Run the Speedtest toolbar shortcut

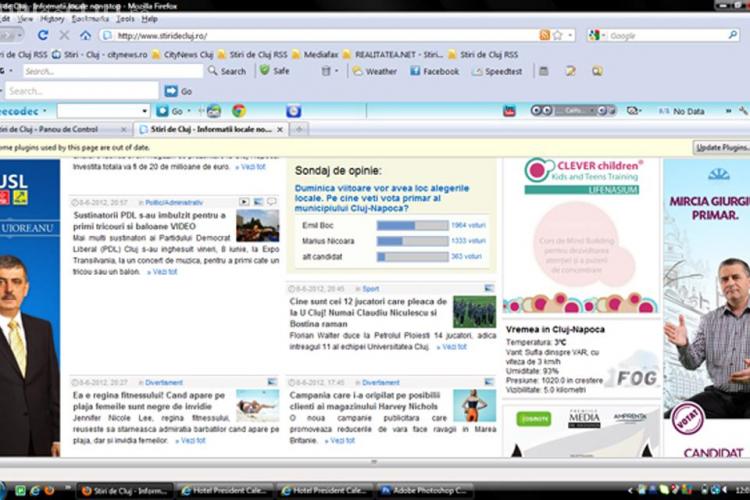[497, 71]
